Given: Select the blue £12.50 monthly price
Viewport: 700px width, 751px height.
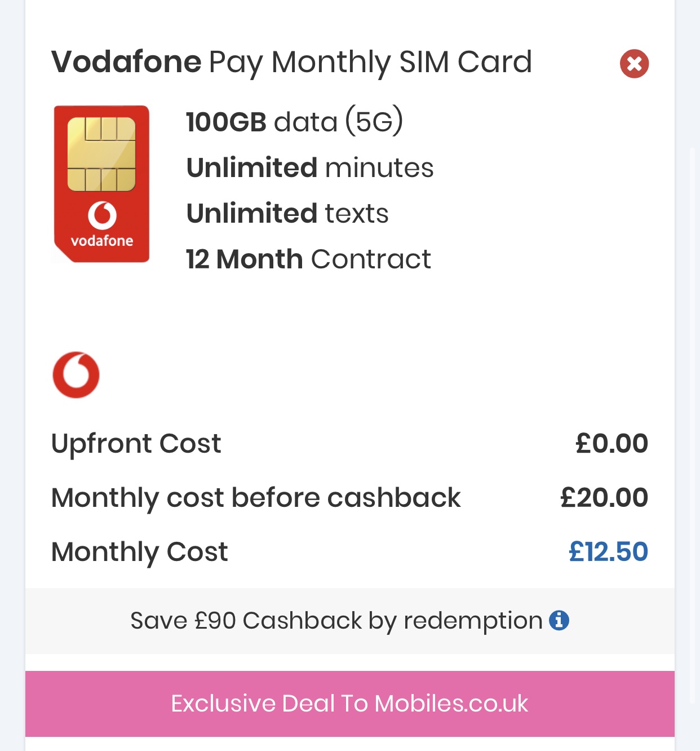Looking at the screenshot, I should pos(608,552).
